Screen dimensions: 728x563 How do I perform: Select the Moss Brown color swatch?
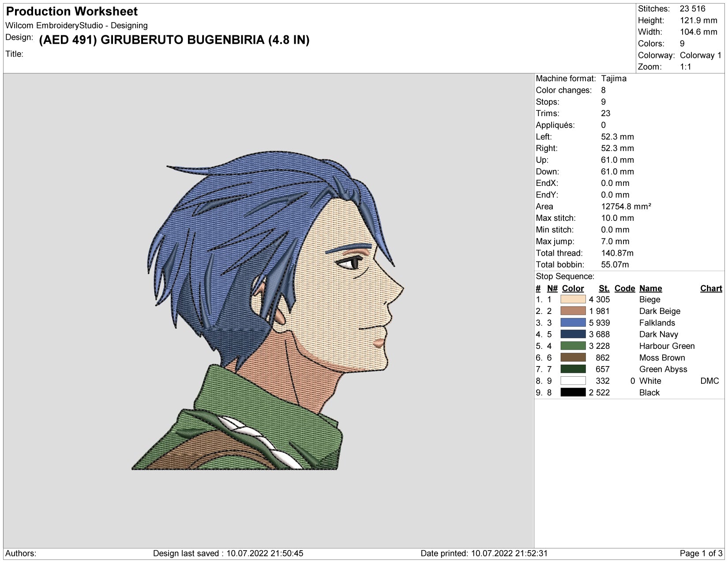point(573,358)
